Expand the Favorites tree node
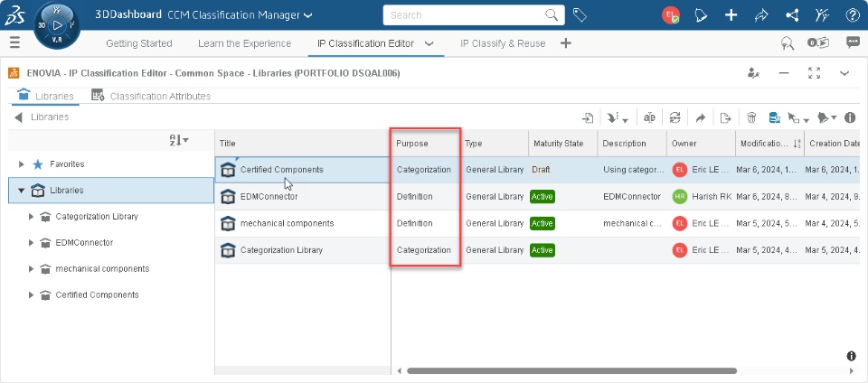Image resolution: width=868 pixels, height=383 pixels. coord(22,164)
